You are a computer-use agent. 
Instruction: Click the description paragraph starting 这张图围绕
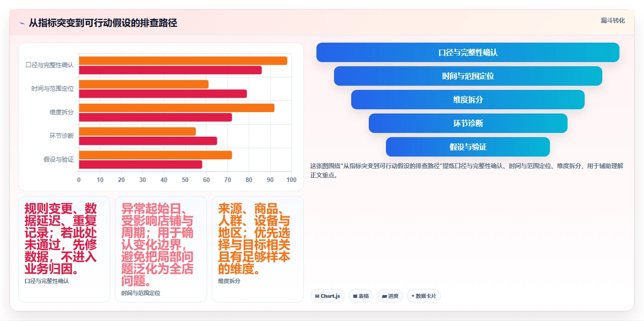tap(467, 170)
